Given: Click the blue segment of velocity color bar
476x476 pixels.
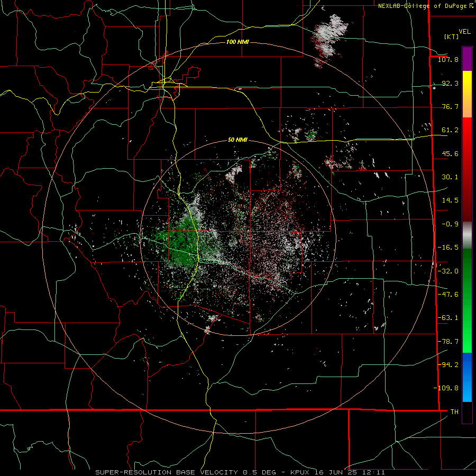Looking at the screenshot, I should click(x=467, y=366).
